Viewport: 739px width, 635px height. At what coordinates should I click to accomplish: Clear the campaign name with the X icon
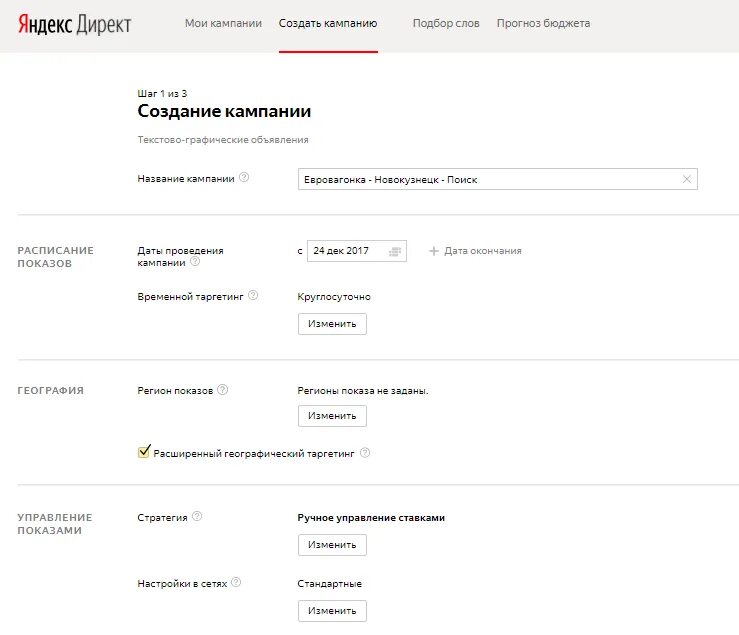click(x=687, y=179)
